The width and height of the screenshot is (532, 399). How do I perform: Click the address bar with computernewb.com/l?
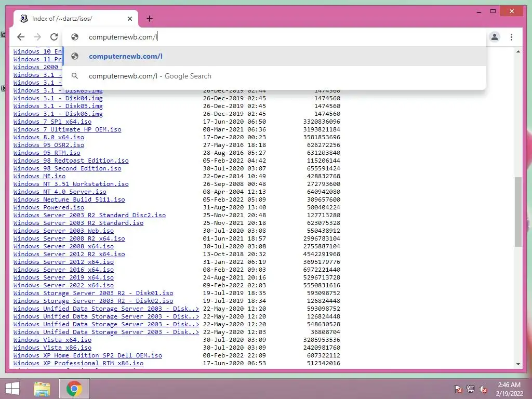(275, 37)
